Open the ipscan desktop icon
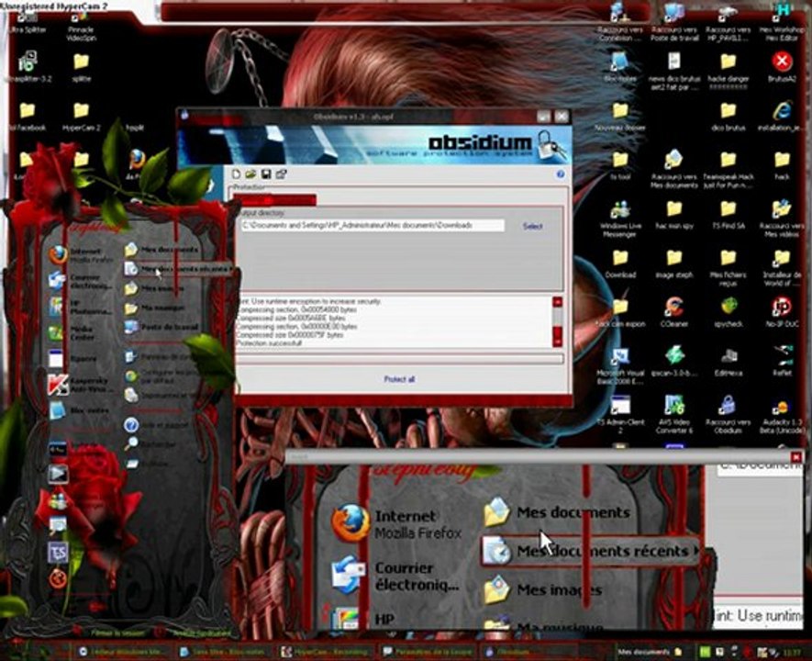 tap(673, 362)
